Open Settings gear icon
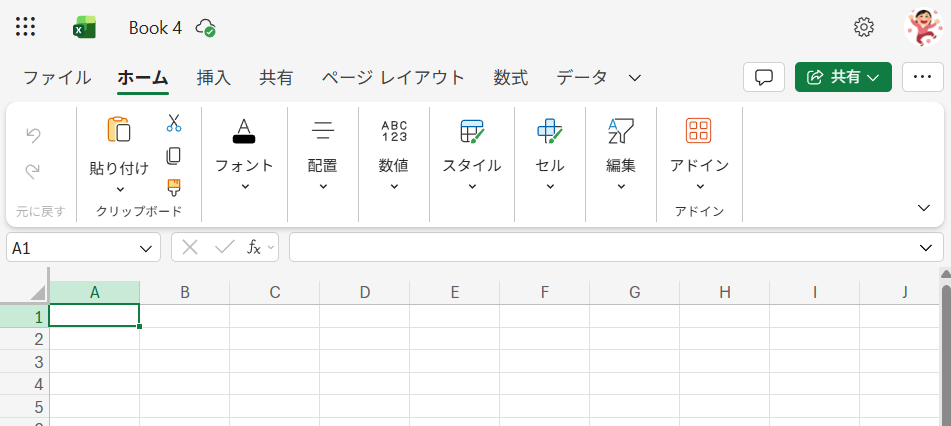This screenshot has height=426, width=951. click(x=864, y=27)
